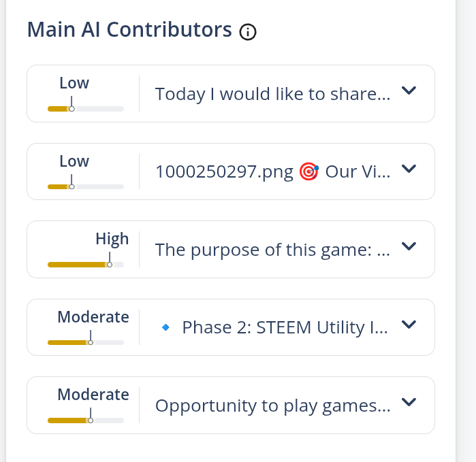Click the info icon beside Main AI Contributors
The image size is (476, 462).
248,32
